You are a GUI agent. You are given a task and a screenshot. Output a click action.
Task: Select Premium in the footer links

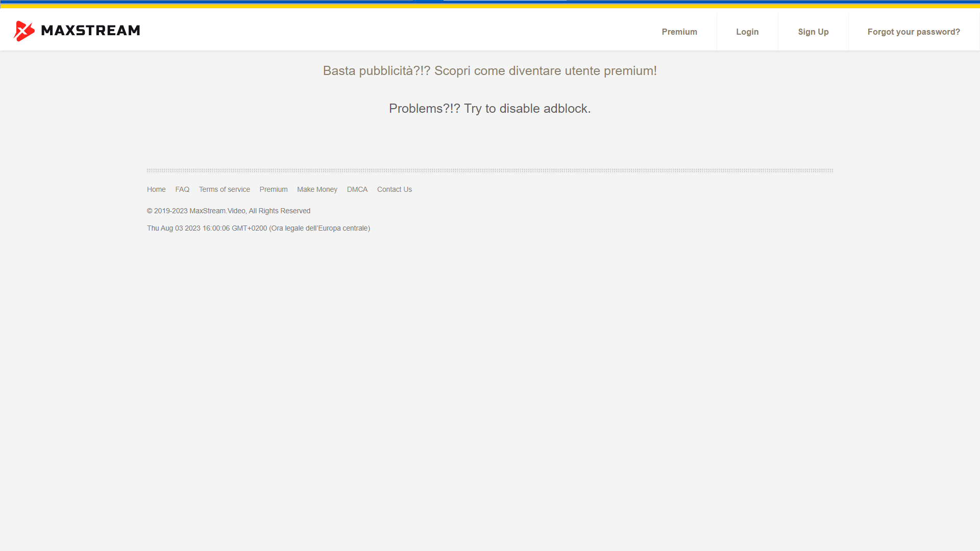click(x=273, y=189)
